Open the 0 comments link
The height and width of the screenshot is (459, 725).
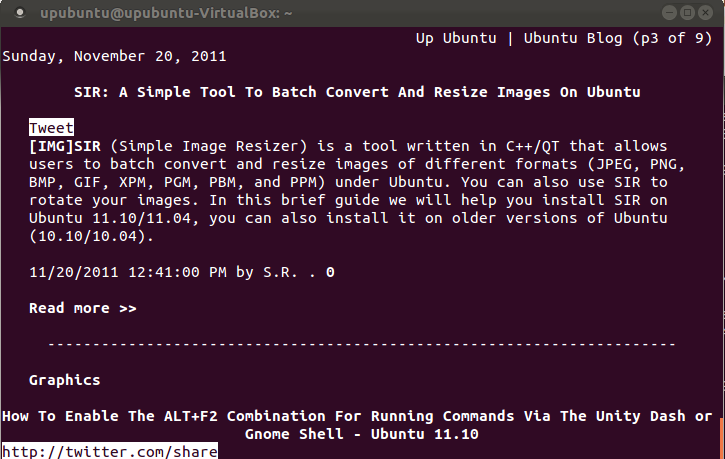coord(330,272)
